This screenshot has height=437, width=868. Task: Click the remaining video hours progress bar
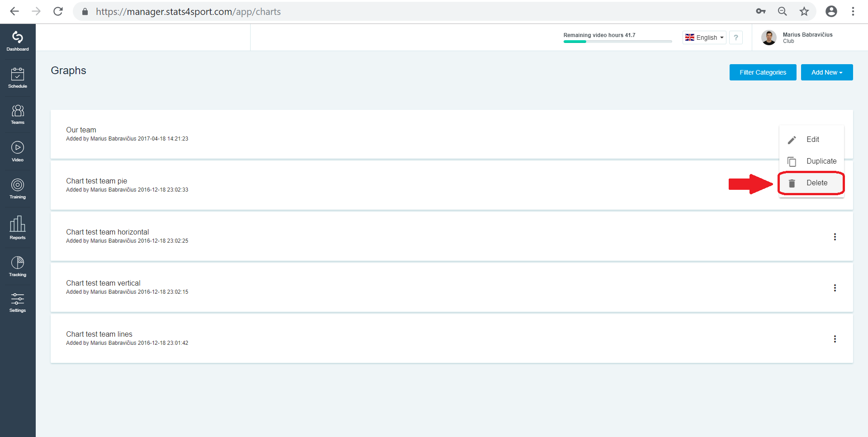(x=617, y=42)
